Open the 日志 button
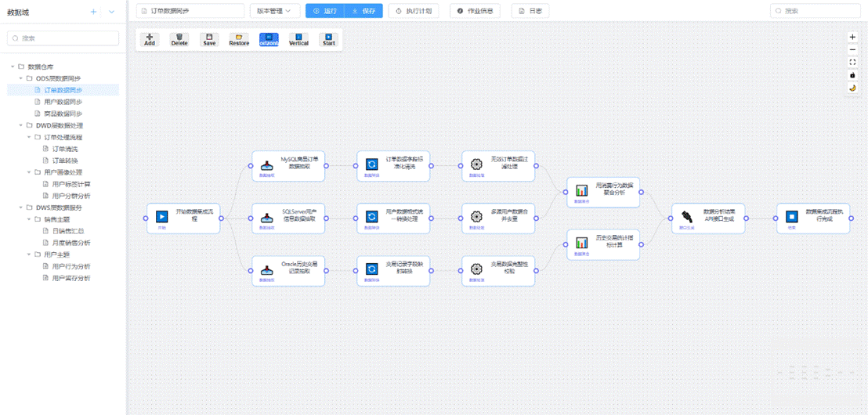The width and height of the screenshot is (868, 415). point(530,11)
